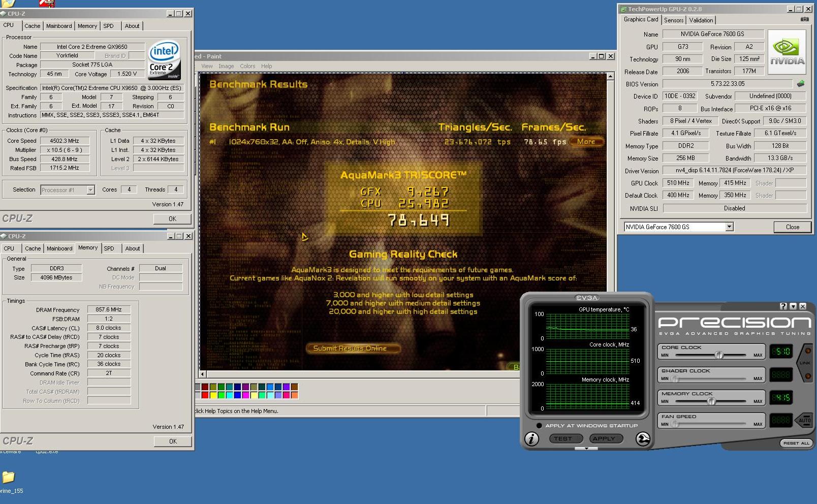The image size is (817, 504).
Task: Click the BIOS Version 5.73.22.33.05 field
Action: point(728,84)
